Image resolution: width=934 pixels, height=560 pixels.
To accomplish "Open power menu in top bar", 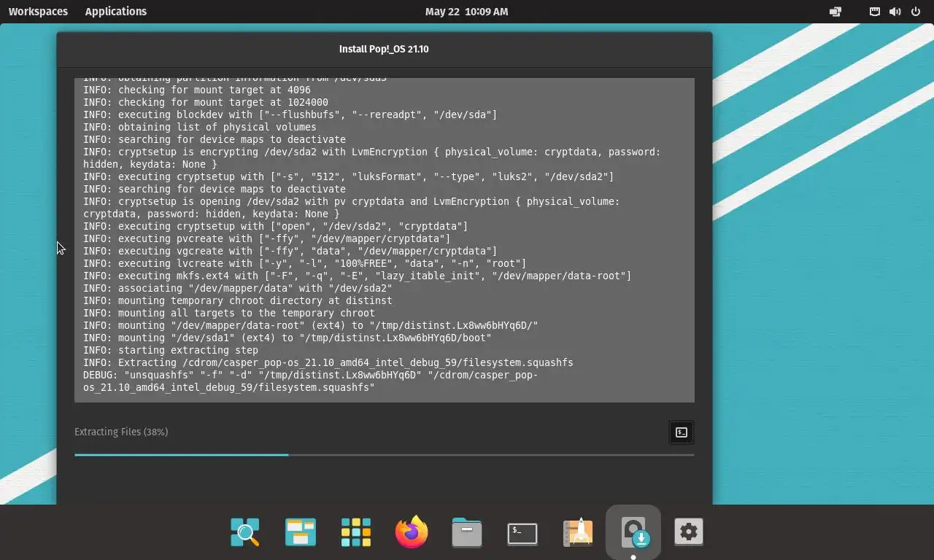I will pos(916,12).
